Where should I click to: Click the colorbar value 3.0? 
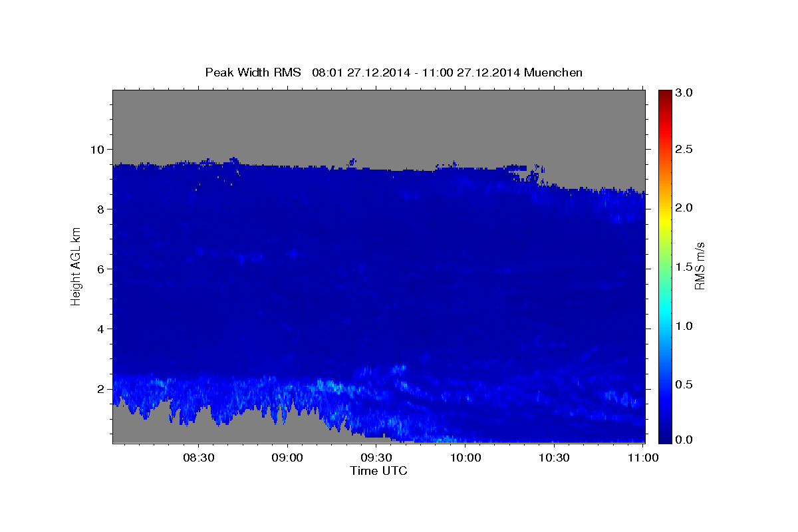tap(685, 93)
